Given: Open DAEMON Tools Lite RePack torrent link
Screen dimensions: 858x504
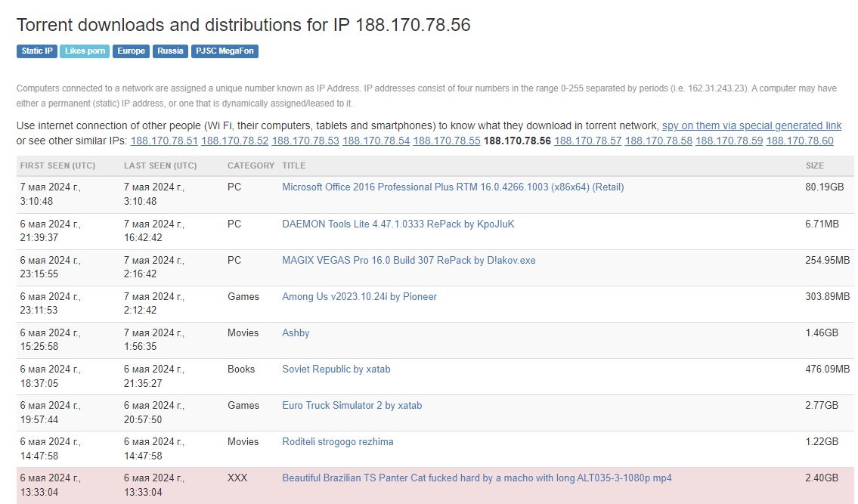Looking at the screenshot, I should [398, 224].
